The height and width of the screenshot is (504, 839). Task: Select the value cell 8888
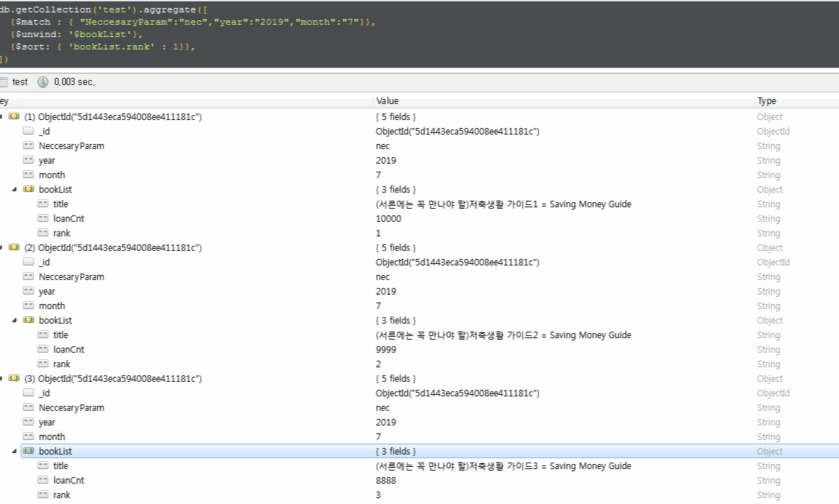coord(386,481)
